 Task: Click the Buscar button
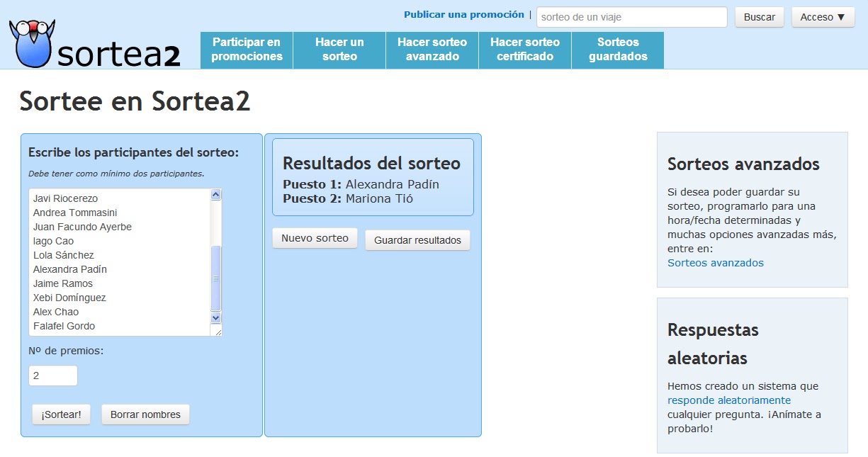tap(760, 17)
